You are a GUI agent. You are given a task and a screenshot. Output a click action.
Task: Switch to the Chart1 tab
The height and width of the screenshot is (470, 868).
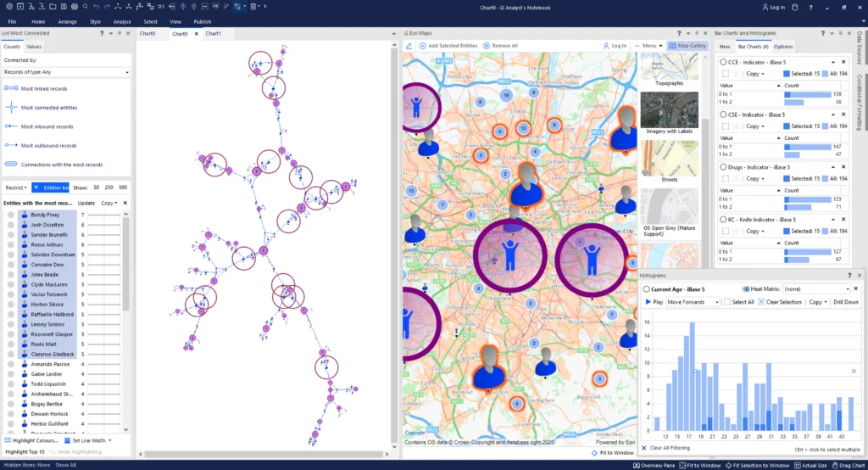pos(213,34)
